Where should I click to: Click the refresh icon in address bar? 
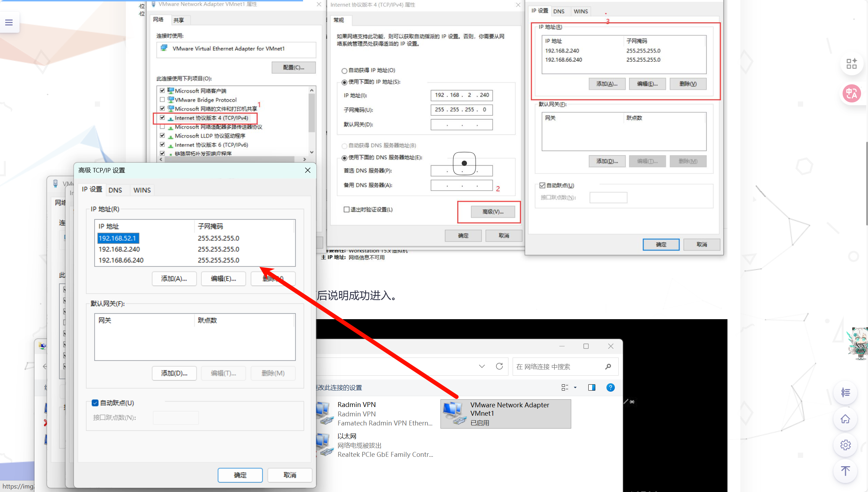[499, 366]
